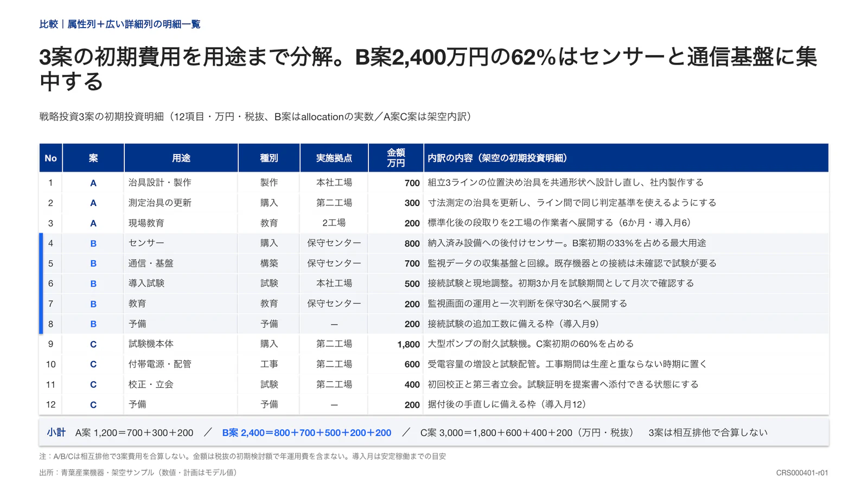This screenshot has height=488, width=868.
Task: Click the '金額 万円' column header
Action: (x=395, y=158)
